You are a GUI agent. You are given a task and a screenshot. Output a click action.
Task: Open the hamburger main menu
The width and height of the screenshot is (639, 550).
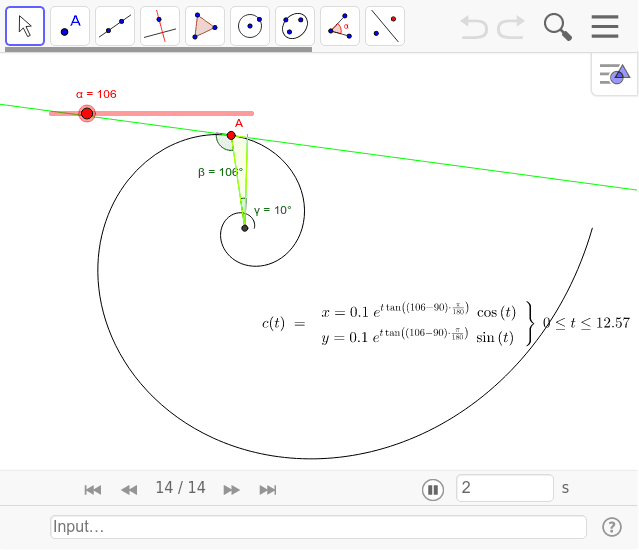click(x=605, y=26)
